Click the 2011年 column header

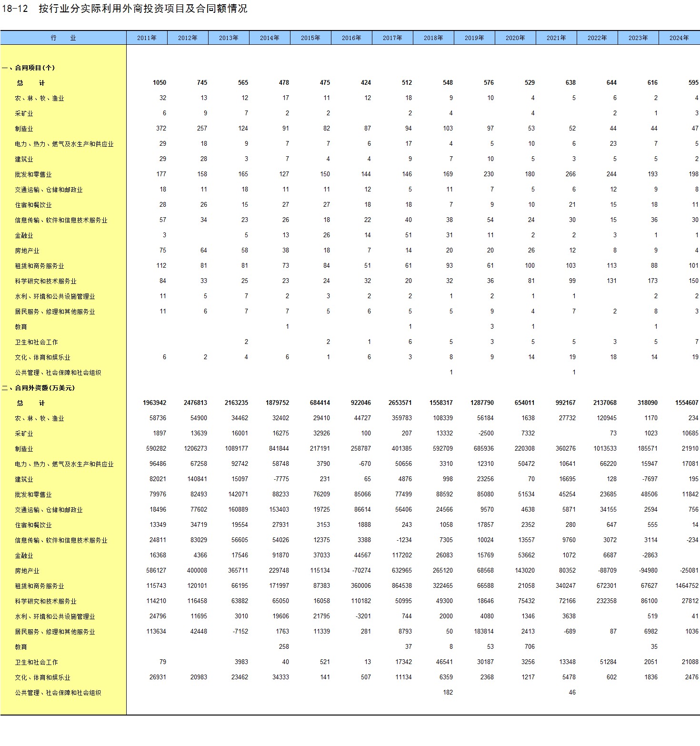tap(147, 38)
